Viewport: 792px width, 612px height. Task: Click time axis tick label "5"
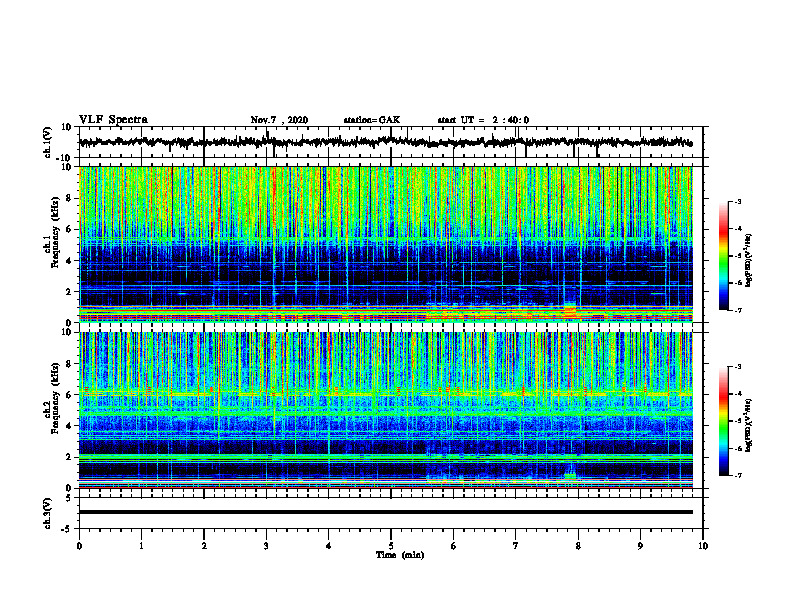pyautogui.click(x=391, y=546)
